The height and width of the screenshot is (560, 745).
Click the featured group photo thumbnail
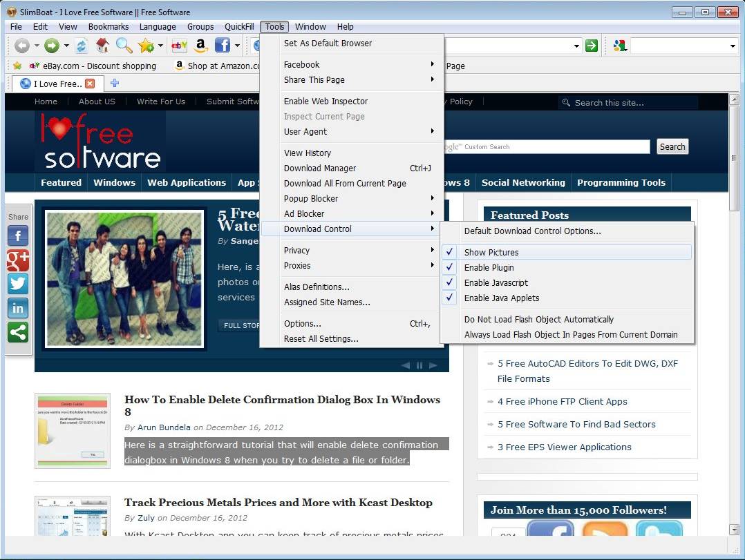(124, 278)
